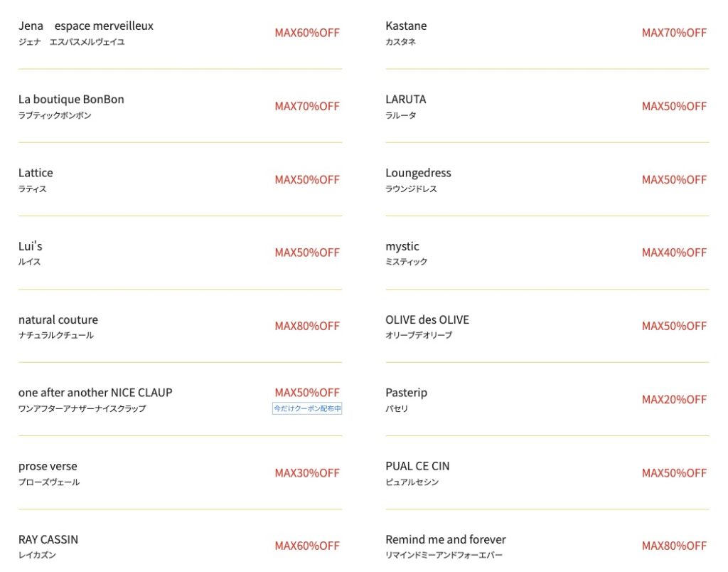Open the natural couture brand link
The height and width of the screenshot is (572, 728).
(x=58, y=319)
